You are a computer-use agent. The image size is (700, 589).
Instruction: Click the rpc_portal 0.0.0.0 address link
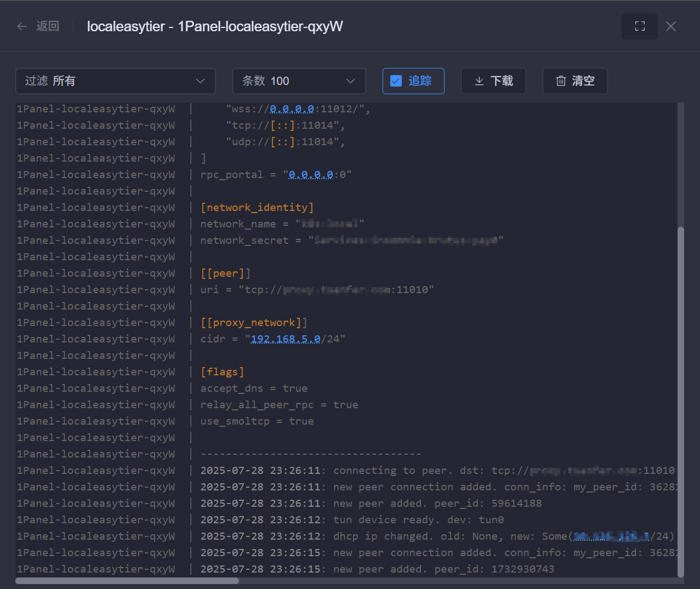click(x=311, y=175)
